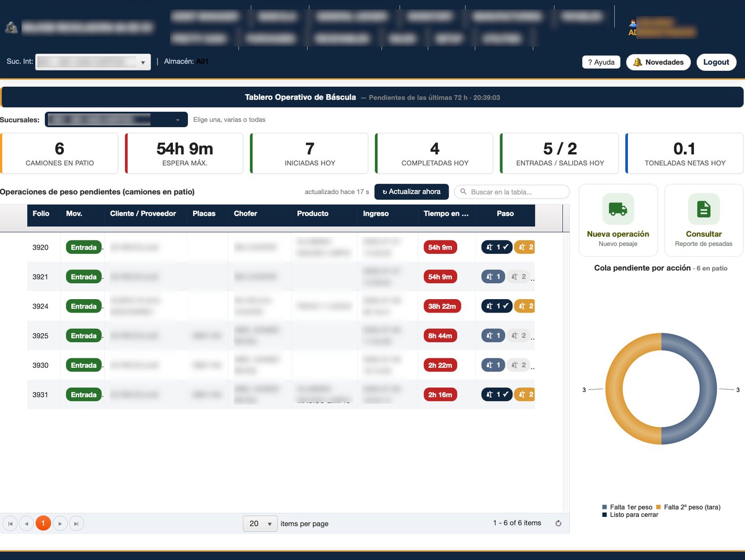Click the table refresh icon in footer
This screenshot has width=745, height=560.
pos(558,523)
